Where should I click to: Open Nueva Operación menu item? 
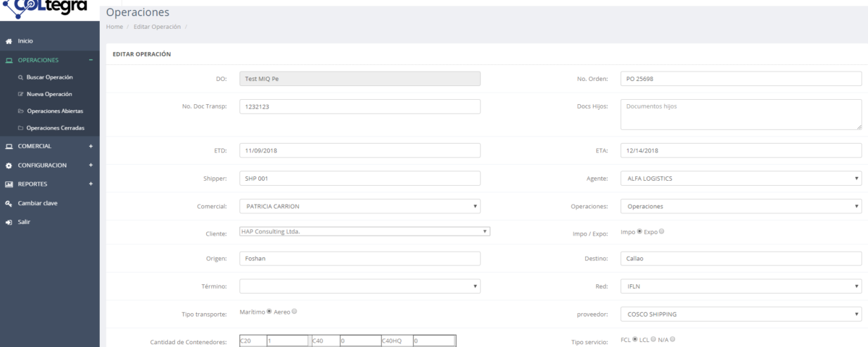pyautogui.click(x=49, y=94)
